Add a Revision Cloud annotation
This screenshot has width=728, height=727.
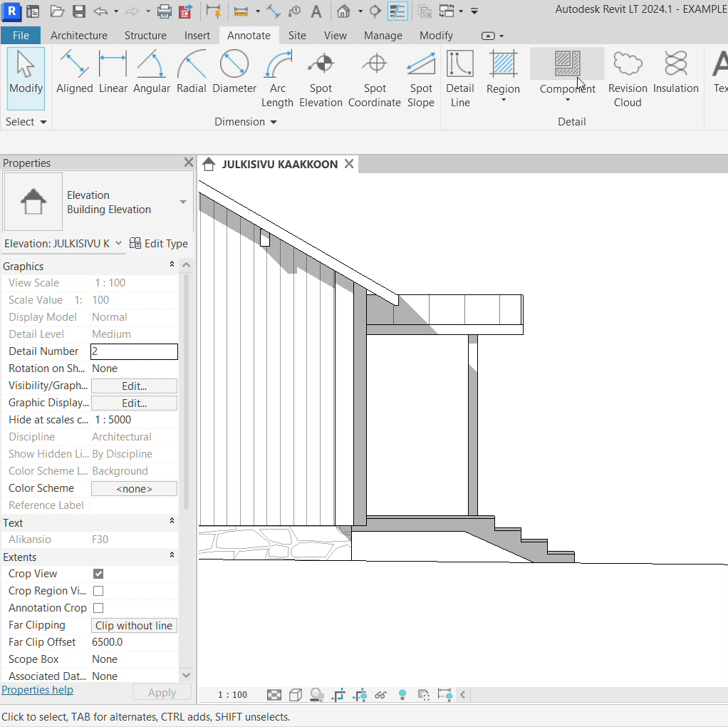tap(627, 80)
